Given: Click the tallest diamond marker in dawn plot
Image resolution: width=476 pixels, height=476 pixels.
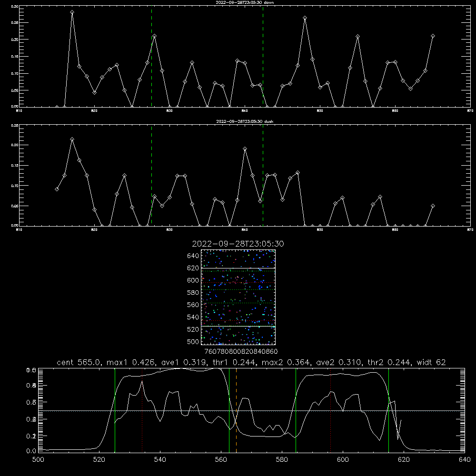Looking at the screenshot, I should pyautogui.click(x=72, y=12).
